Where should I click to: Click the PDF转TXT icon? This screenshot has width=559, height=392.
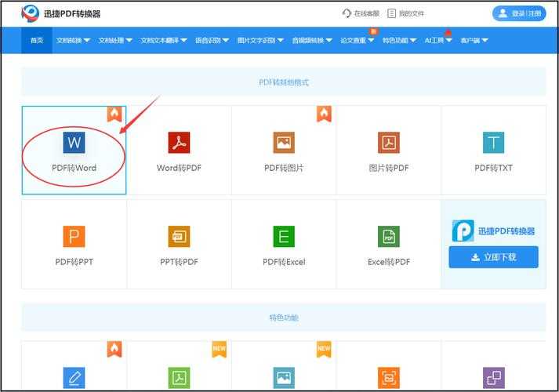[x=493, y=142]
